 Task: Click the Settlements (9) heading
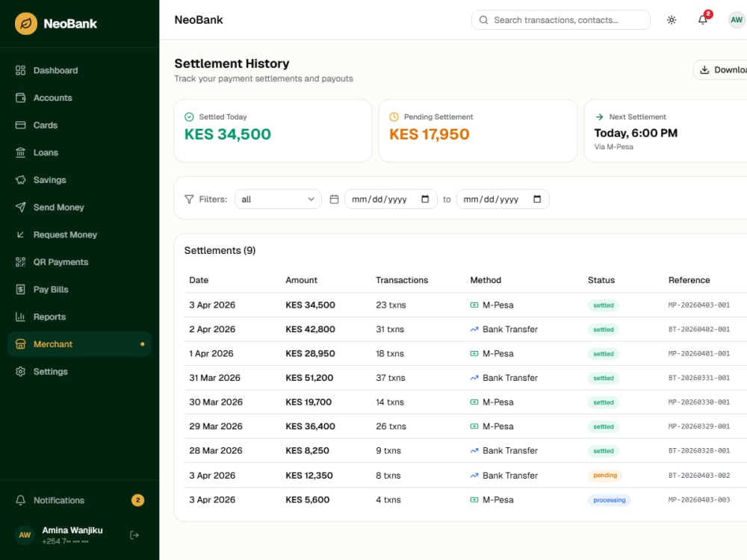click(220, 250)
